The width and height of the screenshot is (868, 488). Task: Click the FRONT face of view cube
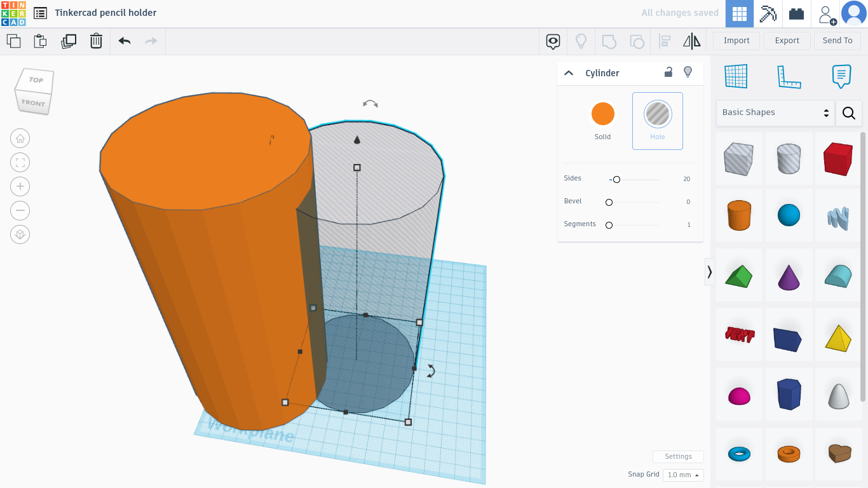click(33, 103)
